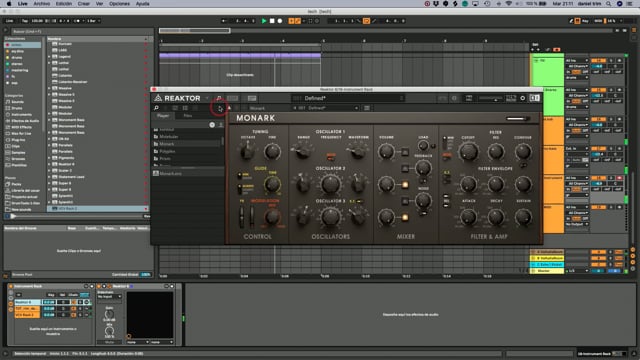Image resolution: width=640 pixels, height=360 pixels.
Task: Toggle Monark mixer Oscillator 2 lit button
Action: tap(405, 185)
